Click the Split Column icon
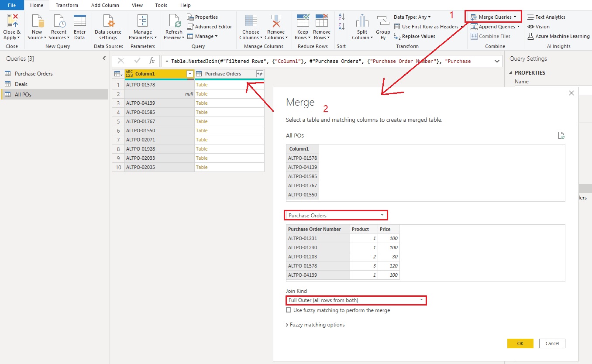This screenshot has height=364, width=592. (x=362, y=21)
